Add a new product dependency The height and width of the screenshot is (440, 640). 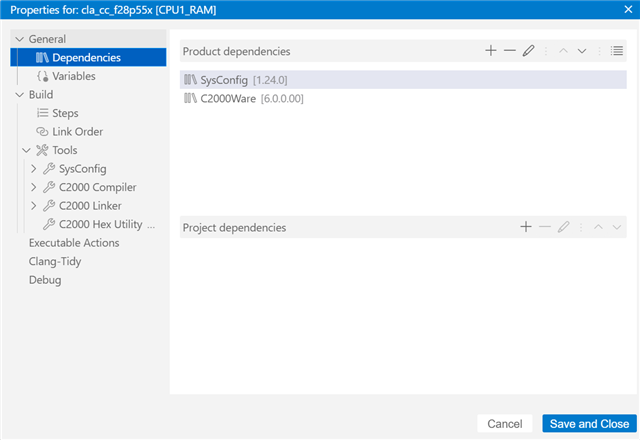[x=491, y=51]
